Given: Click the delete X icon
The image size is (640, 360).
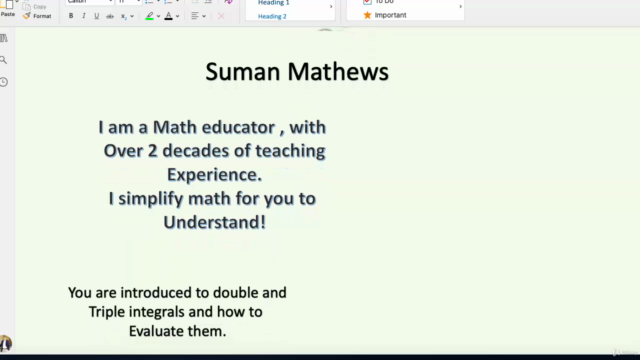Looking at the screenshot, I should coord(221,16).
